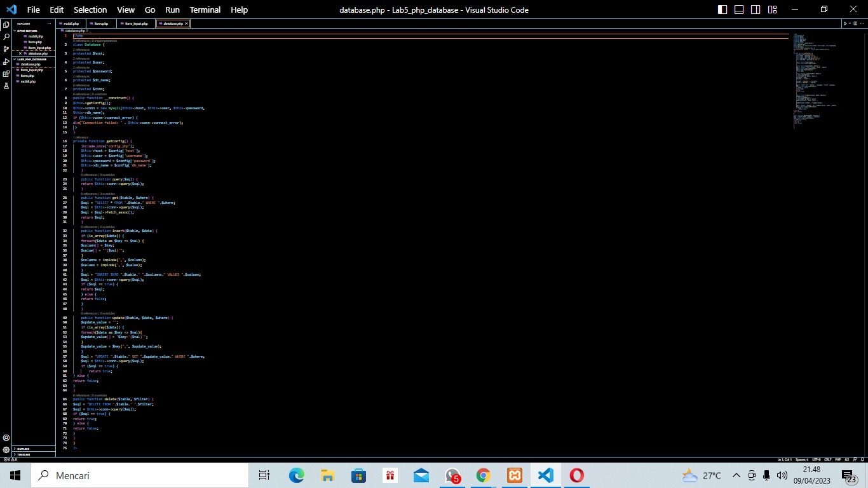Screen dimensions: 868x488
Task: Collapse the OPEN EDITORS section
Action: 29,30
